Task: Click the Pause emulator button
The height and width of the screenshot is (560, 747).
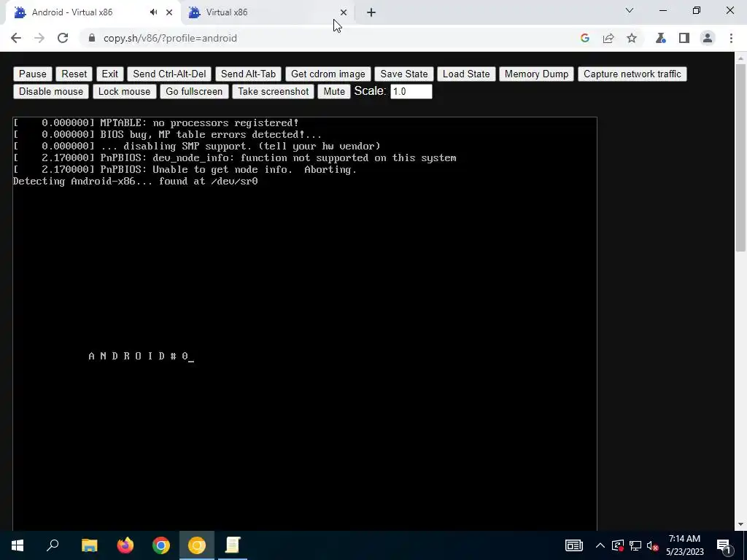Action: click(x=32, y=74)
